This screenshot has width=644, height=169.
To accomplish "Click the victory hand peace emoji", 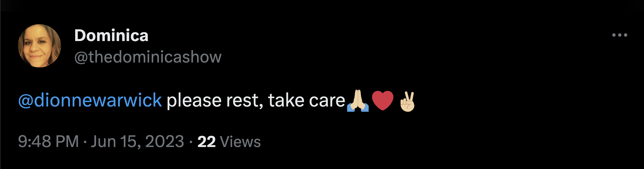I will coord(408,101).
